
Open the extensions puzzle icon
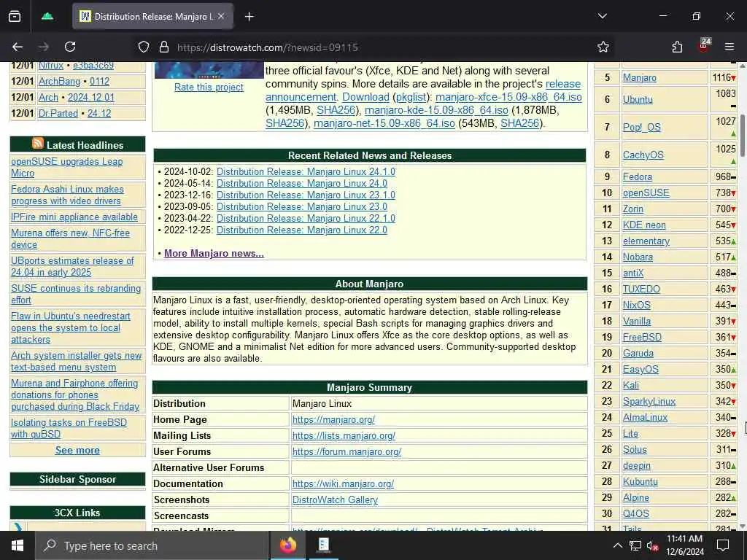[677, 47]
